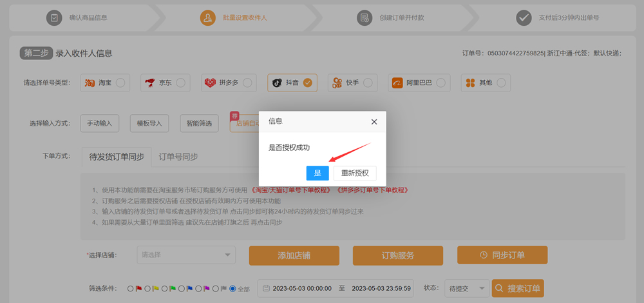
Task: Click the 批量设置收件人 step icon
Action: coord(208,17)
